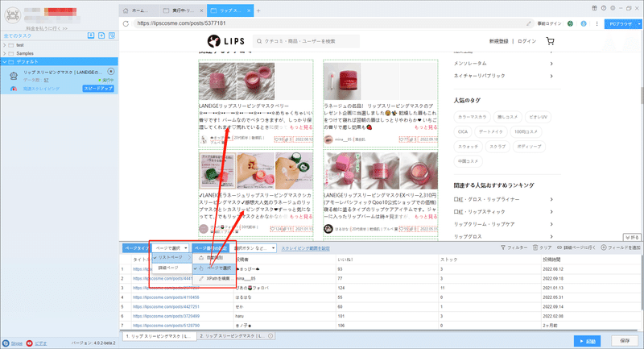Click the カラーマスカラ tag
644x349 pixels.
tap(472, 117)
